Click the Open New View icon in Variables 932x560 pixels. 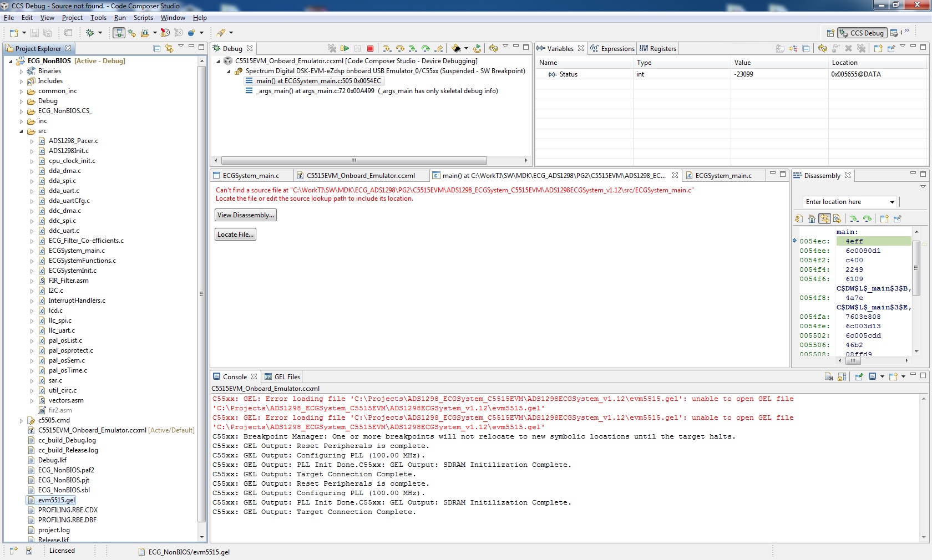coord(878,49)
